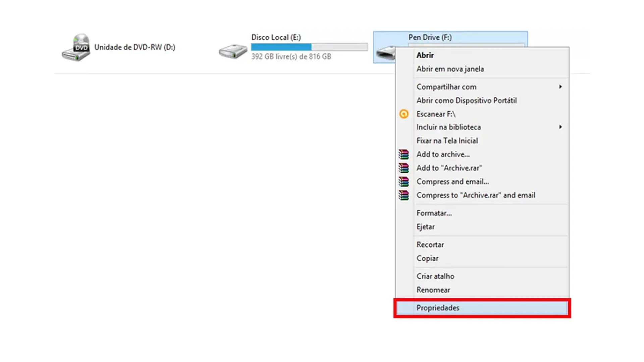Choose Abrir from the context menu
Viewport: 644px width, 362px height.
425,55
